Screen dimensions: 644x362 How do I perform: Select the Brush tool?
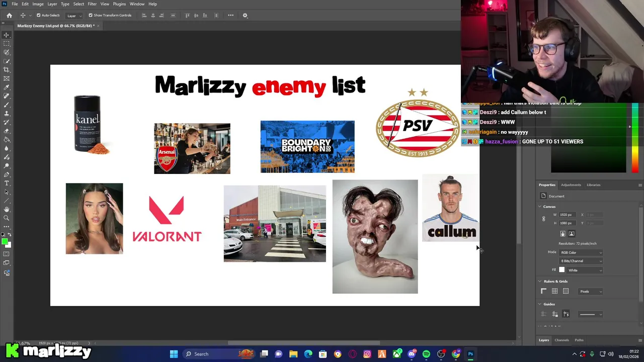[7, 105]
